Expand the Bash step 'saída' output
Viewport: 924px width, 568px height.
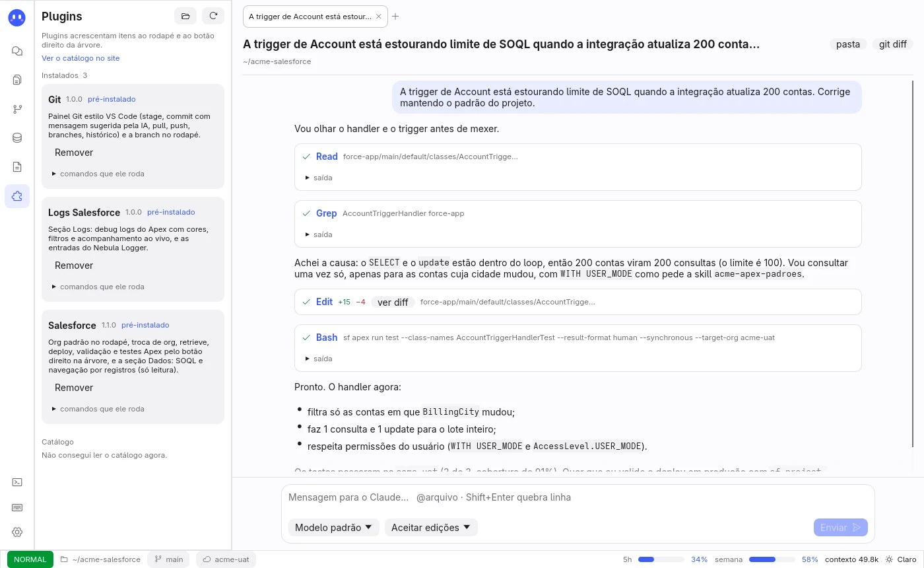319,359
